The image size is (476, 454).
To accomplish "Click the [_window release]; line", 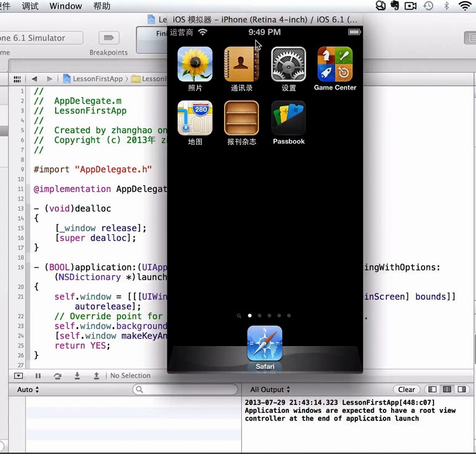I will 100,228.
